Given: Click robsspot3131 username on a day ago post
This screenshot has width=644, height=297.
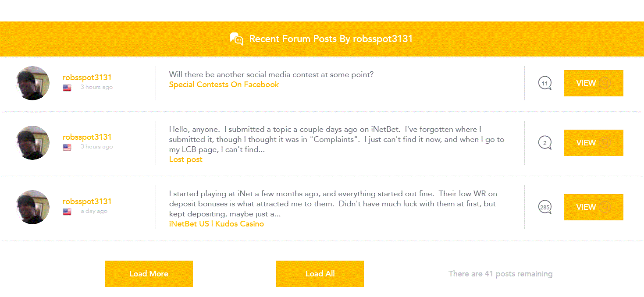Looking at the screenshot, I should [x=87, y=202].
